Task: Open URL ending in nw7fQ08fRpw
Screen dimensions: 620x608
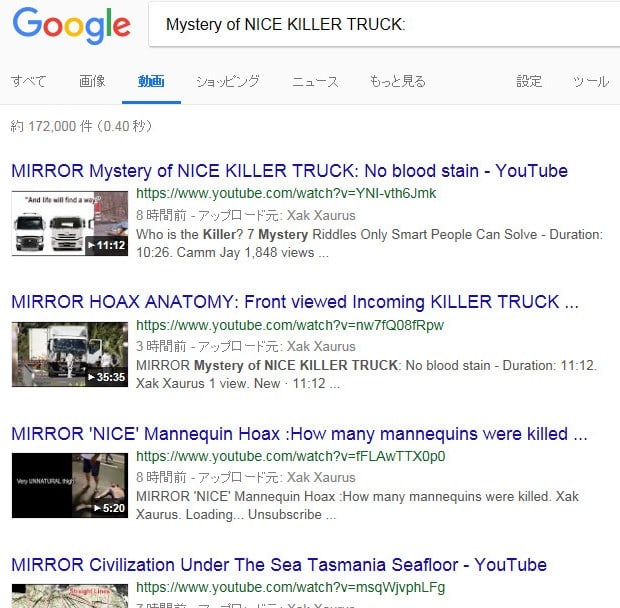Action: [x=290, y=325]
